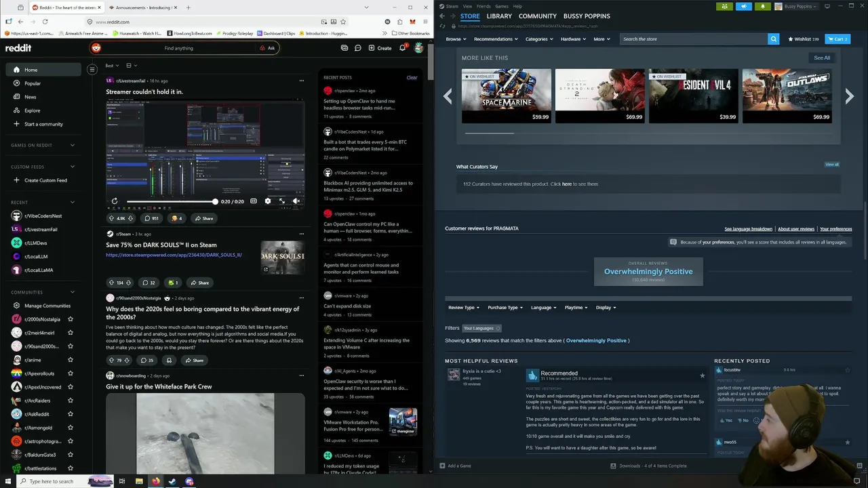
Task: Switch to Announcements browser tab
Action: pos(142,7)
